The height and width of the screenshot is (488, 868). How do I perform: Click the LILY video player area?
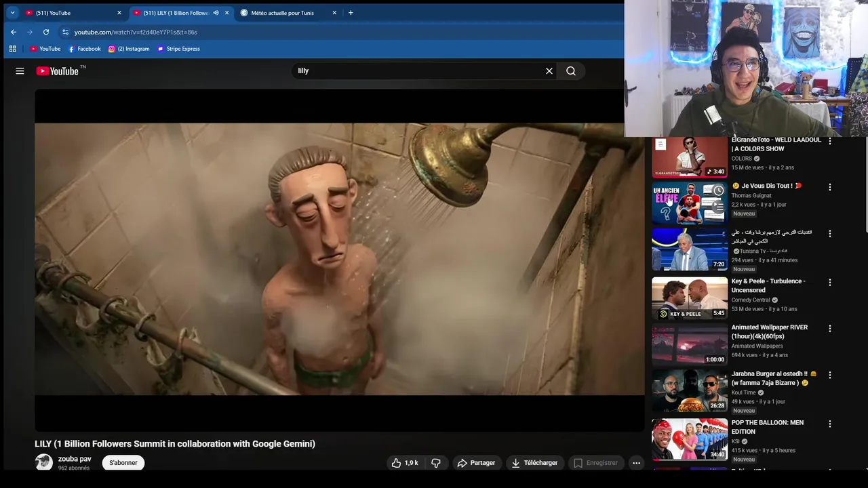pyautogui.click(x=339, y=260)
